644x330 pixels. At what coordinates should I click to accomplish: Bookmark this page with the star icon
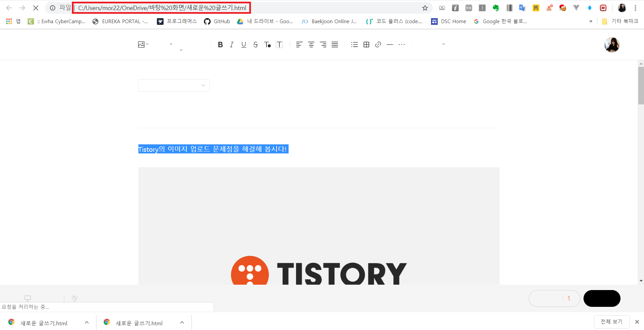click(425, 8)
